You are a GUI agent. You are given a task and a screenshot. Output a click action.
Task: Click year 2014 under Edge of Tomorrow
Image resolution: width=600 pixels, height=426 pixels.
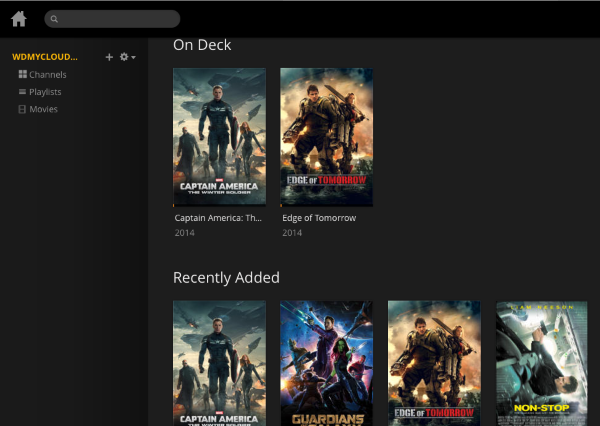pos(292,233)
